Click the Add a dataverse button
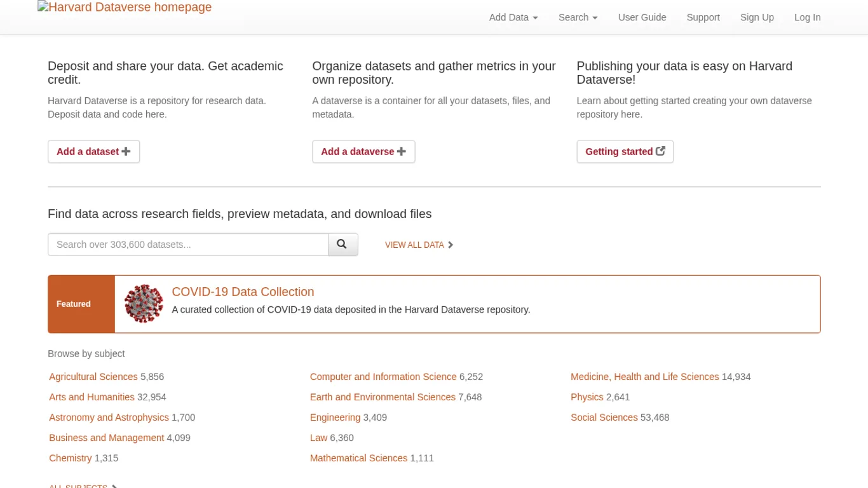 coord(363,152)
